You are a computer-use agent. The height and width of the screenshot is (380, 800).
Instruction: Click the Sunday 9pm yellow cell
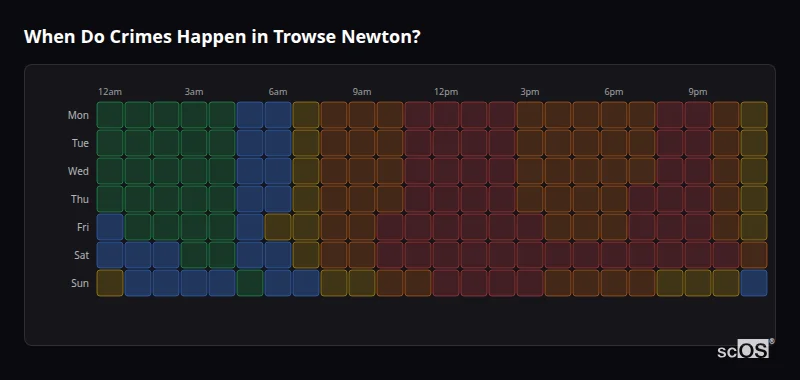[698, 283]
